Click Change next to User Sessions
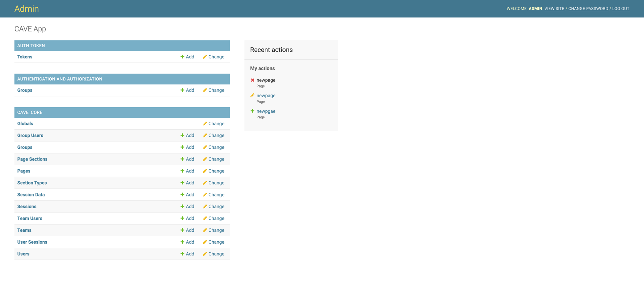This screenshot has width=644, height=306. tap(216, 242)
